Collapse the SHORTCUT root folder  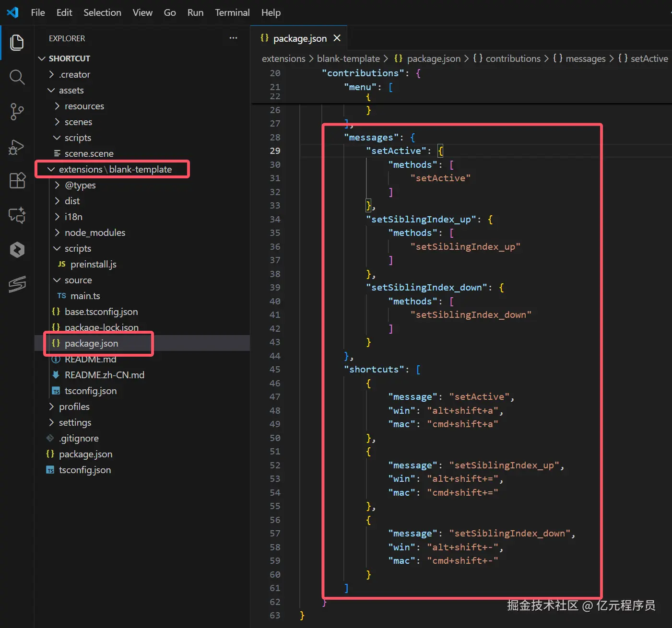coord(142,58)
